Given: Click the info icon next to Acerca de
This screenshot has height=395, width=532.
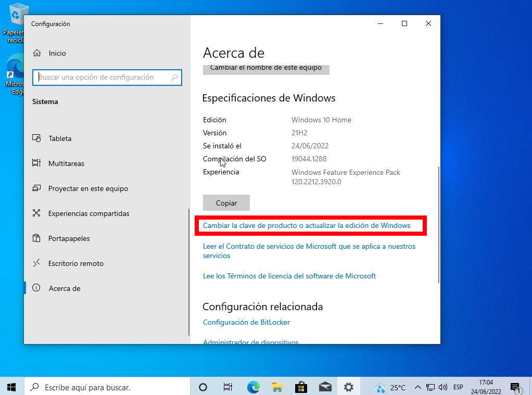Looking at the screenshot, I should (36, 288).
